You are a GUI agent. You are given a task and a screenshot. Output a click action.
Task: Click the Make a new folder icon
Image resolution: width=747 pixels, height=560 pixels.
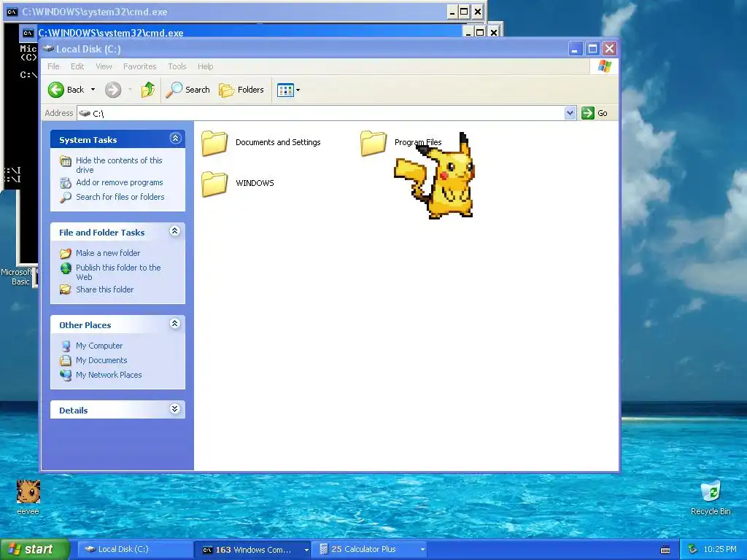tap(65, 253)
